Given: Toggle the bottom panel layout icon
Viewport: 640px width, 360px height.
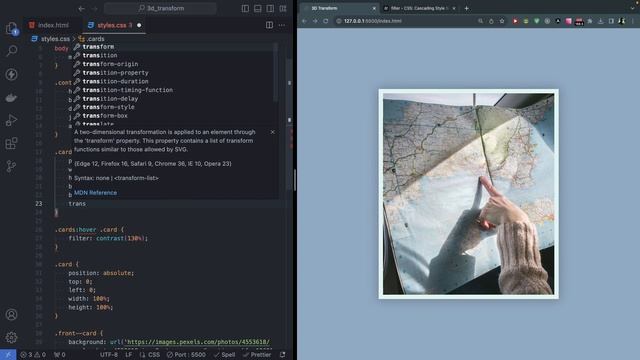Looking at the screenshot, I should [x=258, y=8].
